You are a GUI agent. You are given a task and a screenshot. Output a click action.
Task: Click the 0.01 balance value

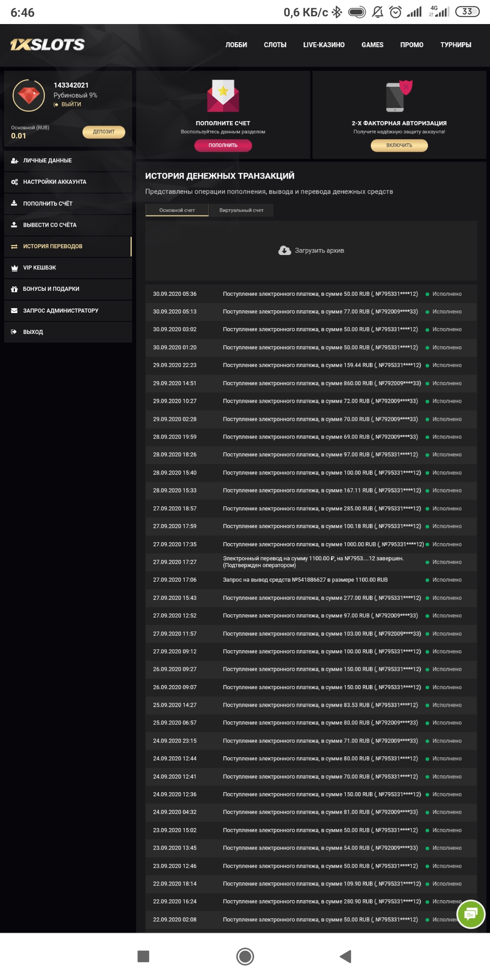pos(19,136)
